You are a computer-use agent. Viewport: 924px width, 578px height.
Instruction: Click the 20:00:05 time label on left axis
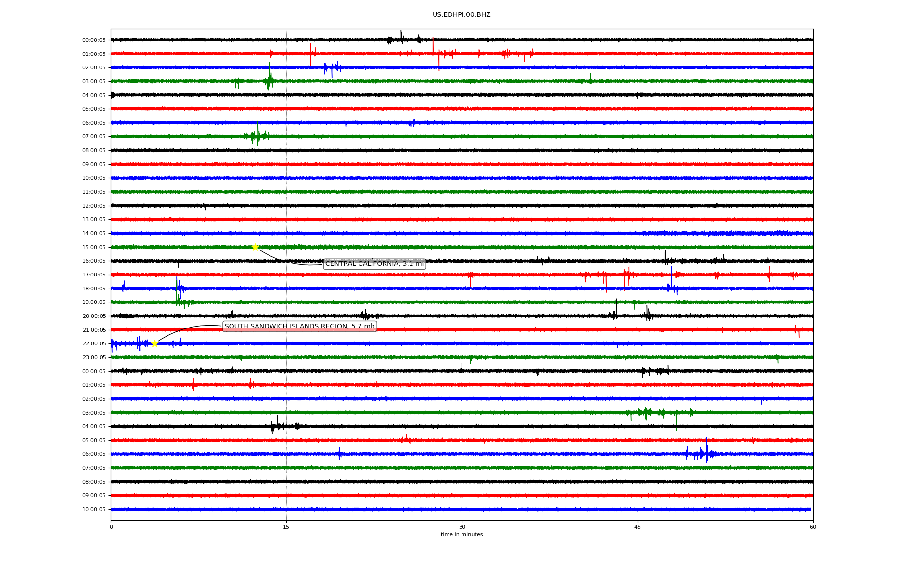pyautogui.click(x=94, y=316)
